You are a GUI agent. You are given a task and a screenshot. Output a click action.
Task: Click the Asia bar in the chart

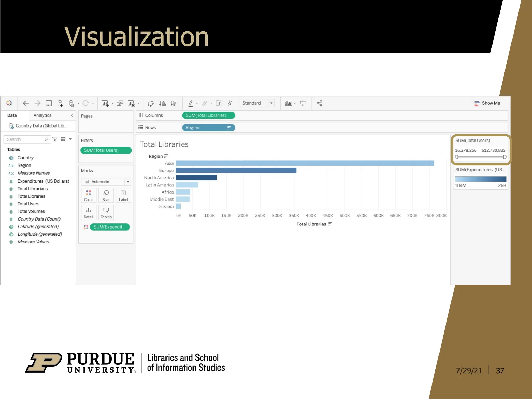coord(305,163)
